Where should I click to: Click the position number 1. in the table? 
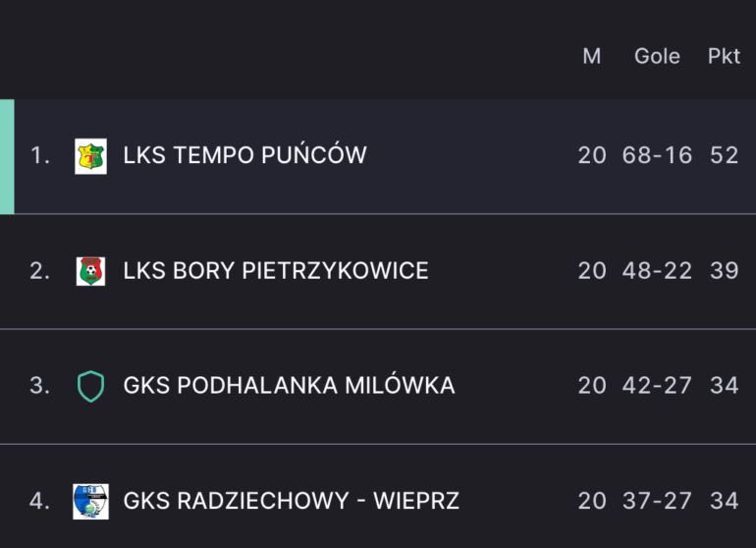40,155
